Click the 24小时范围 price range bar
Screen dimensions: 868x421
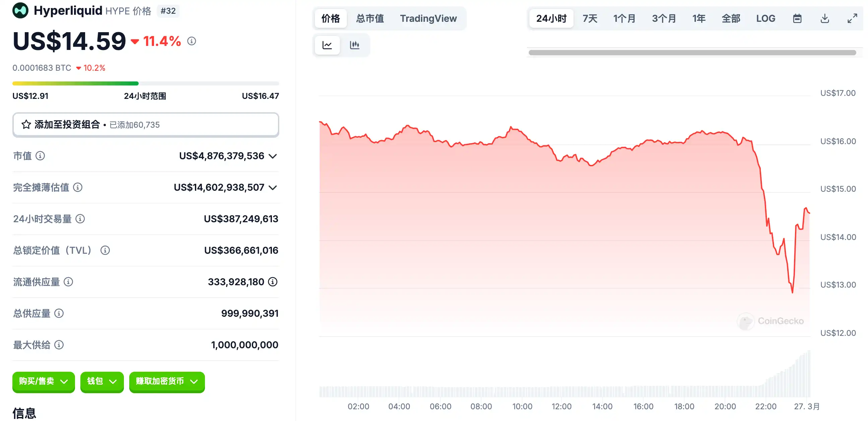pyautogui.click(x=145, y=83)
